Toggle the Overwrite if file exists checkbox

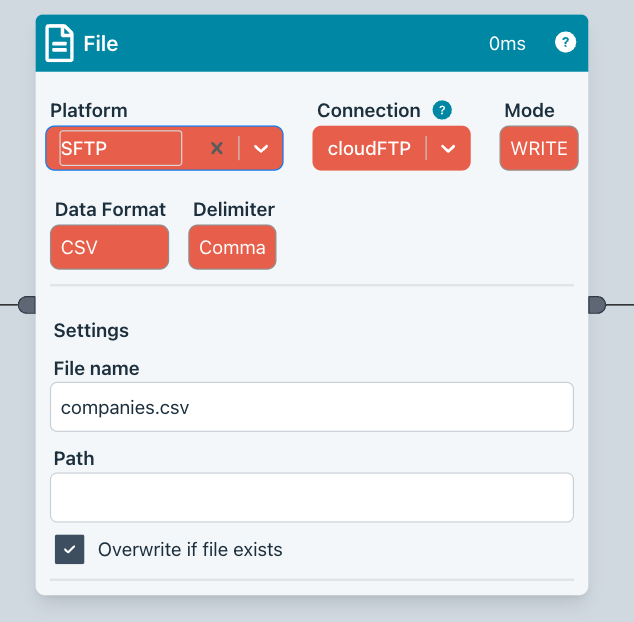tap(70, 549)
